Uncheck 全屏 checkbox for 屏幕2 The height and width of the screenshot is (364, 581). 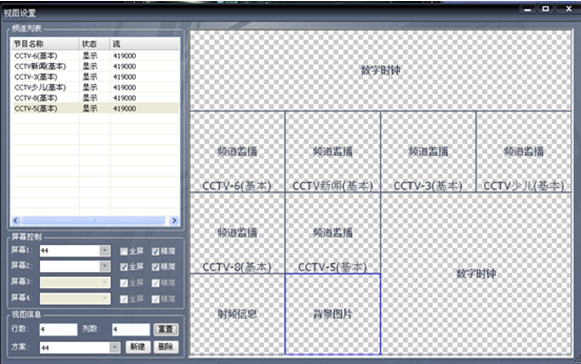[124, 267]
